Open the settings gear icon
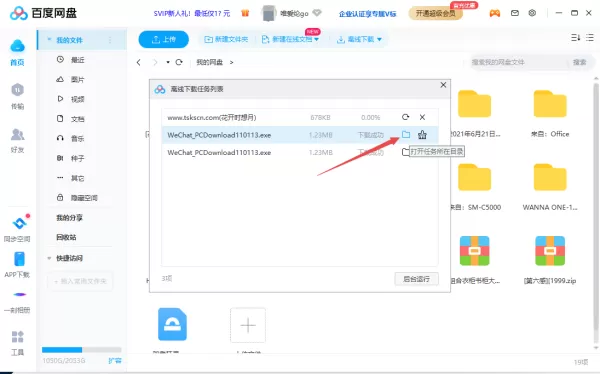The image size is (600, 374). click(x=532, y=13)
